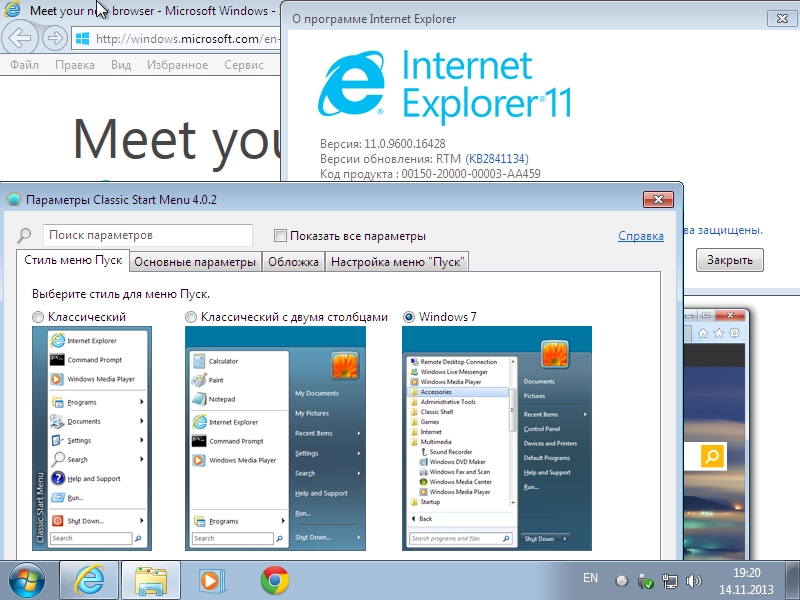The width and height of the screenshot is (800, 600).
Task: Click the IE icon in browser title bar
Action: pos(12,10)
